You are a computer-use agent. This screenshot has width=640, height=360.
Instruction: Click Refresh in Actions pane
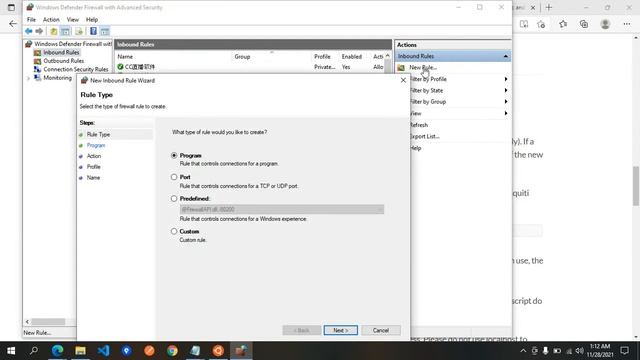click(419, 125)
